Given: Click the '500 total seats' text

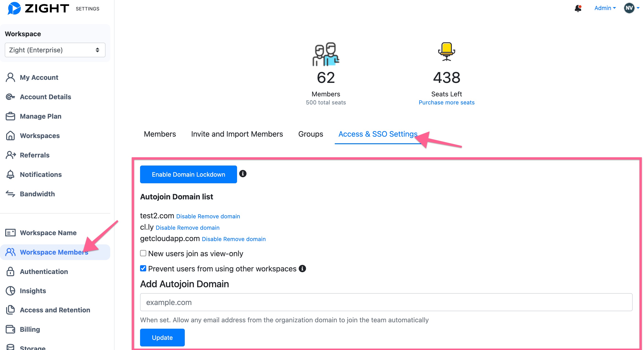Looking at the screenshot, I should pos(326,102).
